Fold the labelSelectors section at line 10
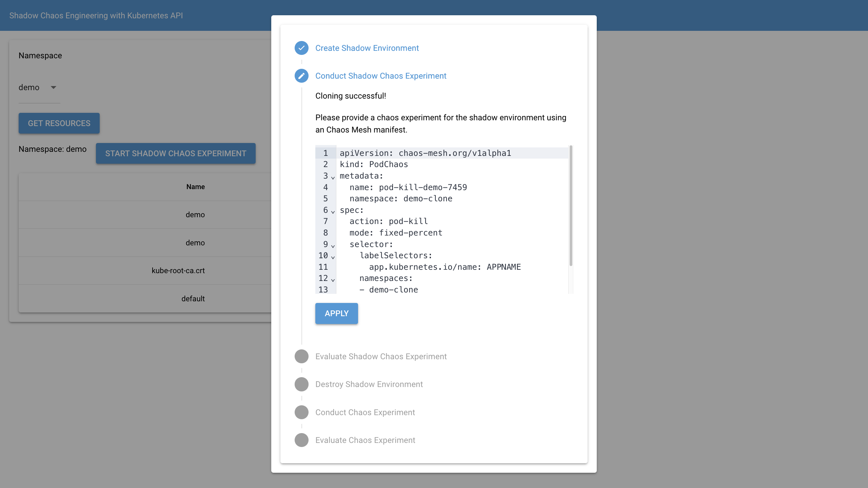The height and width of the screenshot is (488, 868). pos(333,257)
